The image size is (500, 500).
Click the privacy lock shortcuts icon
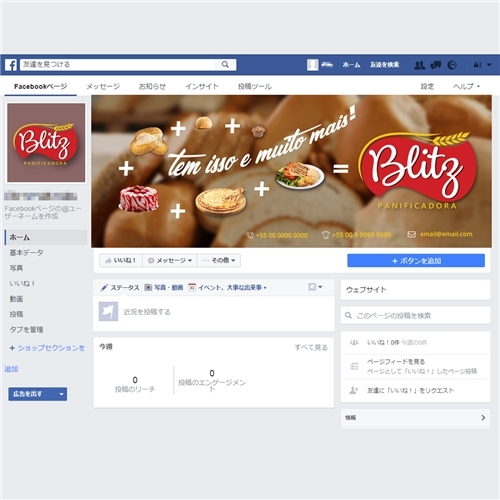tap(477, 65)
